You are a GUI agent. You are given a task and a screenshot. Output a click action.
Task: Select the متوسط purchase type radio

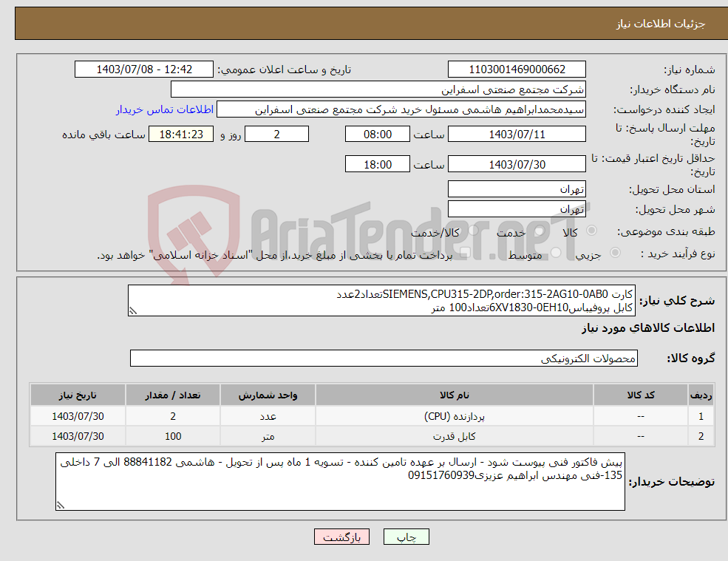(556, 253)
